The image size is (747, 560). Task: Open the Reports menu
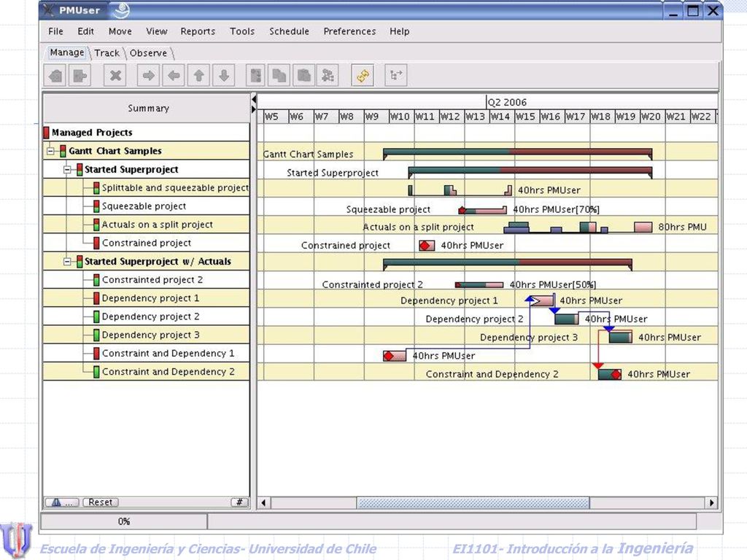point(198,31)
